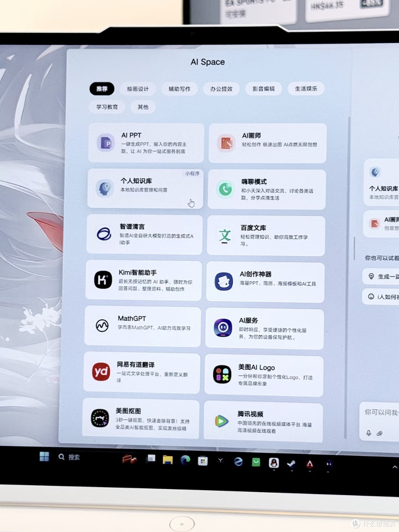Click the 腾讯视频 icon
The width and height of the screenshot is (399, 532).
click(221, 421)
